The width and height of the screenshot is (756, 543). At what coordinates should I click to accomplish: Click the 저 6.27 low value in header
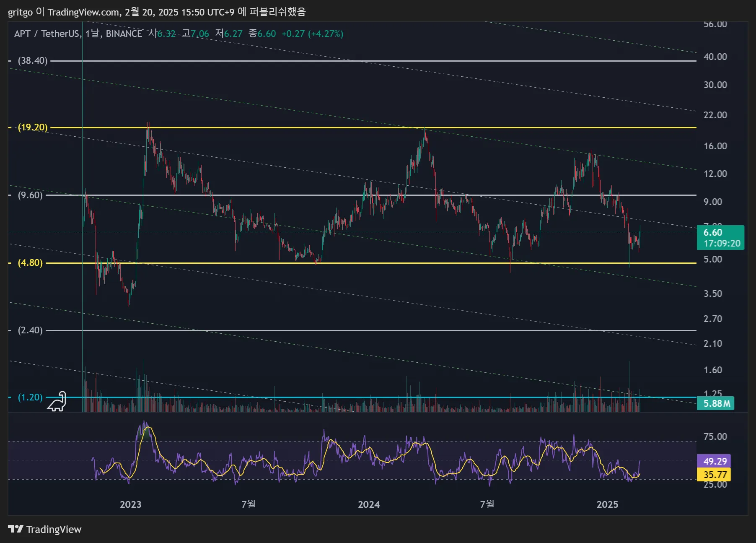(229, 34)
